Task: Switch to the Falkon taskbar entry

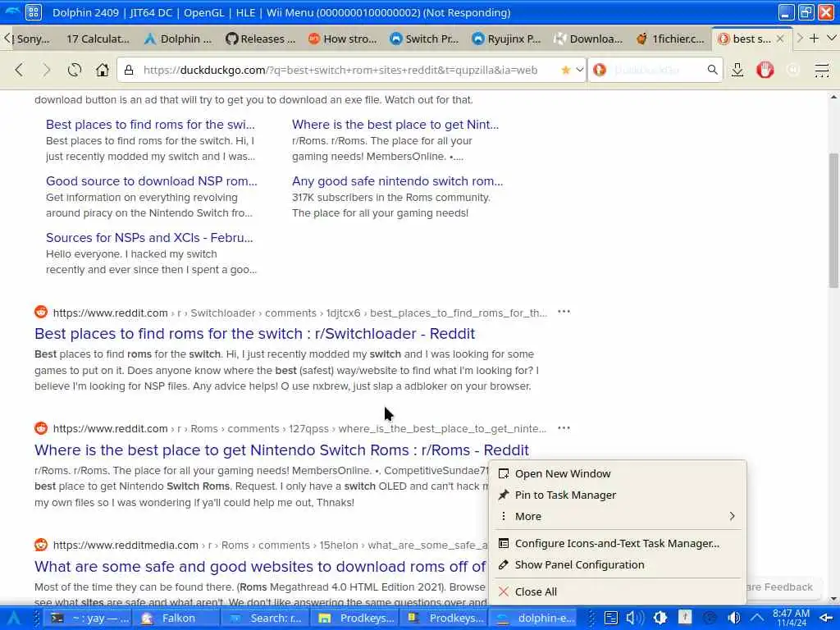Action: [x=176, y=619]
